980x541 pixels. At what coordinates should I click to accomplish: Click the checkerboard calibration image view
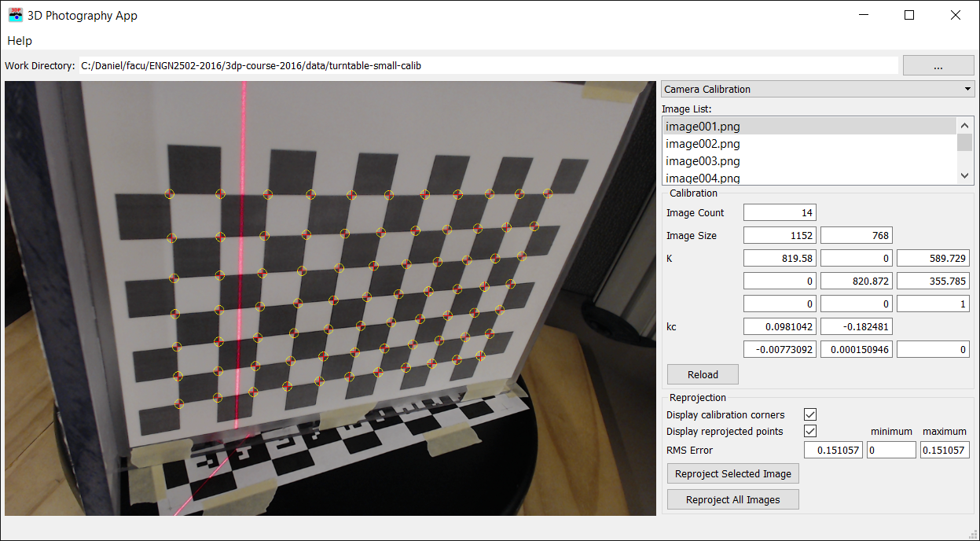[330, 299]
